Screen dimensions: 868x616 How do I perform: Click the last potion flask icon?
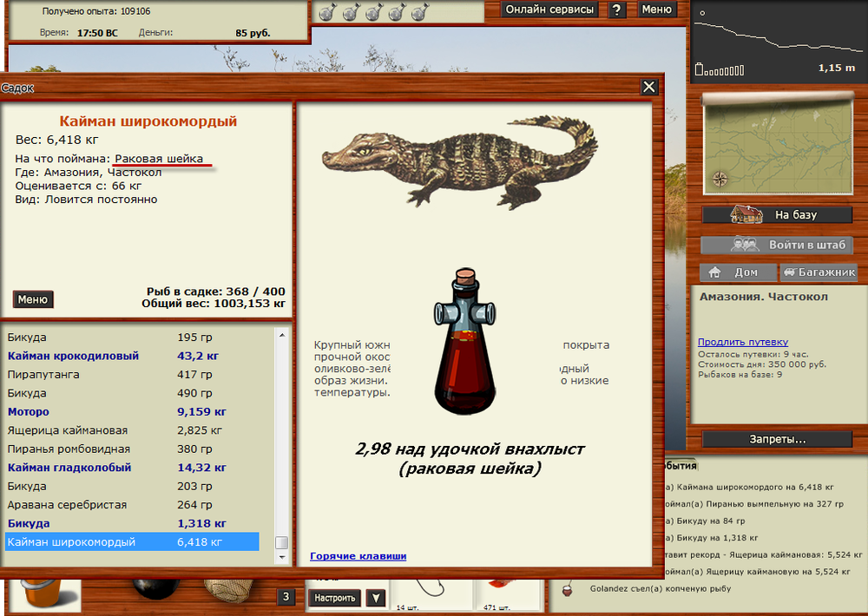tap(418, 12)
